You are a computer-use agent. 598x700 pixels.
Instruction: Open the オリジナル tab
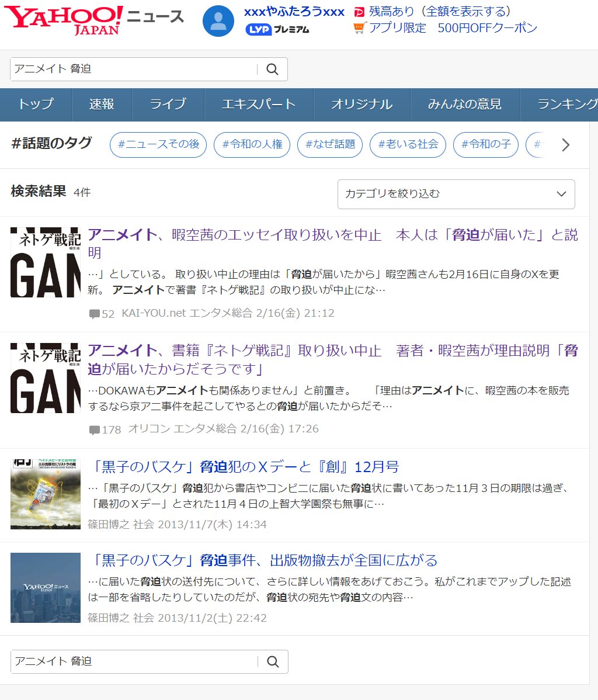[362, 105]
